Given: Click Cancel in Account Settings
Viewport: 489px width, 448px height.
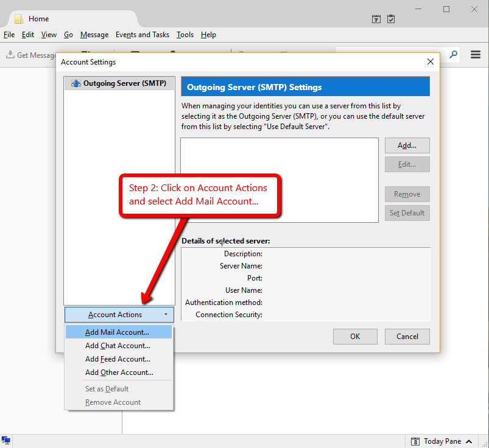Looking at the screenshot, I should (x=407, y=337).
